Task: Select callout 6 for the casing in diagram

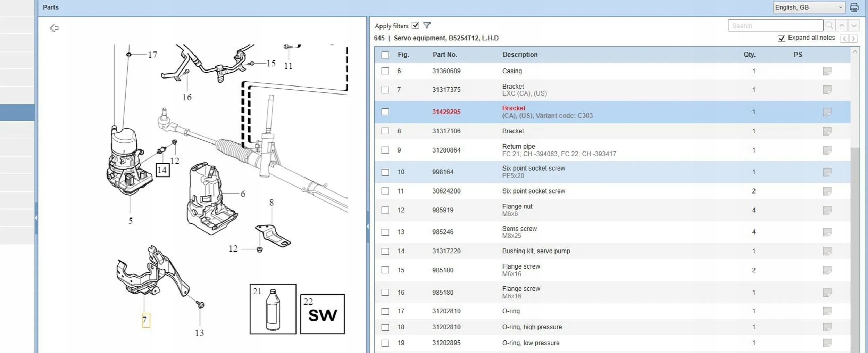Action: click(243, 194)
